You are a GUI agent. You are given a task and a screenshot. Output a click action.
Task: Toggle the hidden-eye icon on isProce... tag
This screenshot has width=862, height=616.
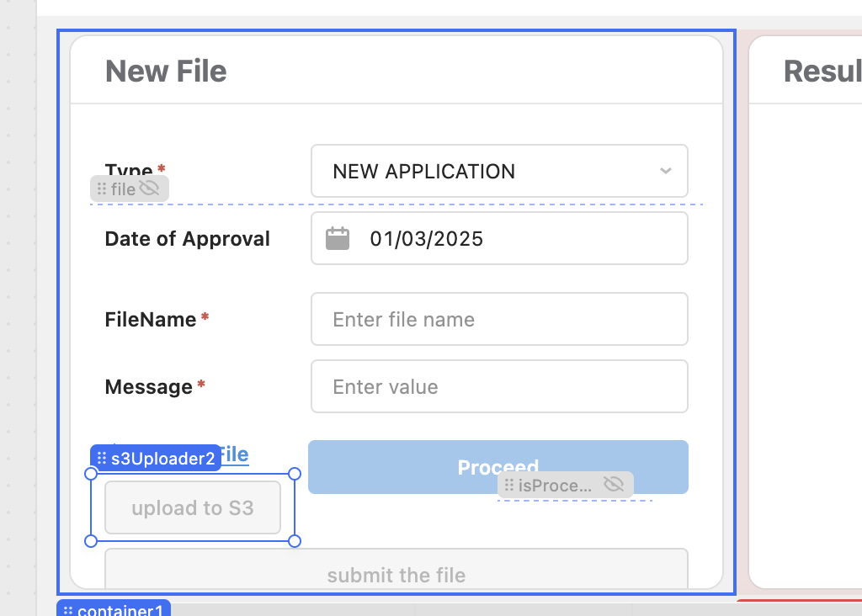[x=614, y=484]
